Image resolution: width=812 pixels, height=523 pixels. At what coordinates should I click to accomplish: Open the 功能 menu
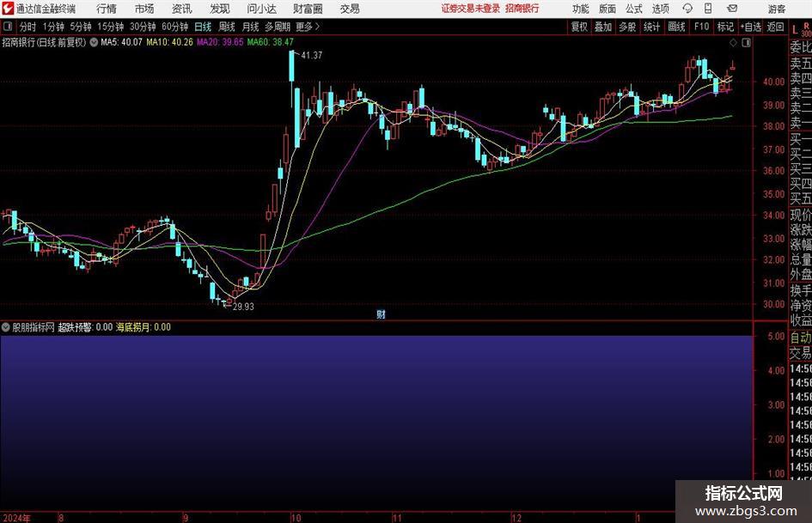[x=581, y=9]
